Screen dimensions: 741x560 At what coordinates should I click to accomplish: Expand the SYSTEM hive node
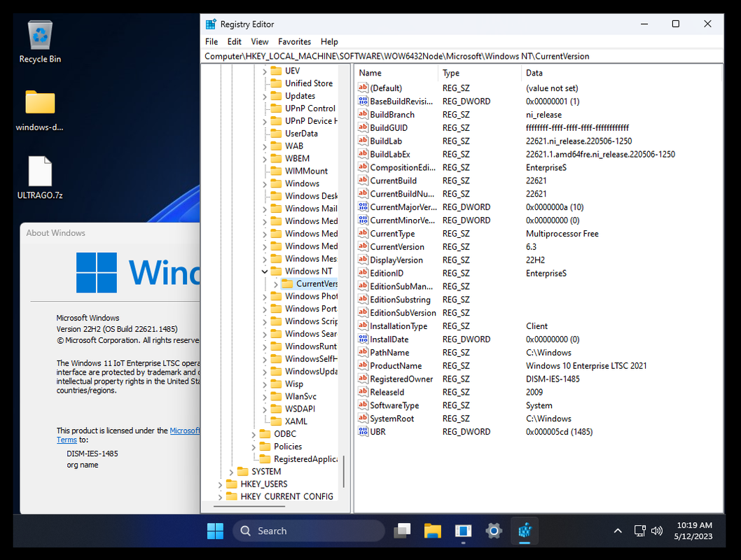(x=231, y=471)
